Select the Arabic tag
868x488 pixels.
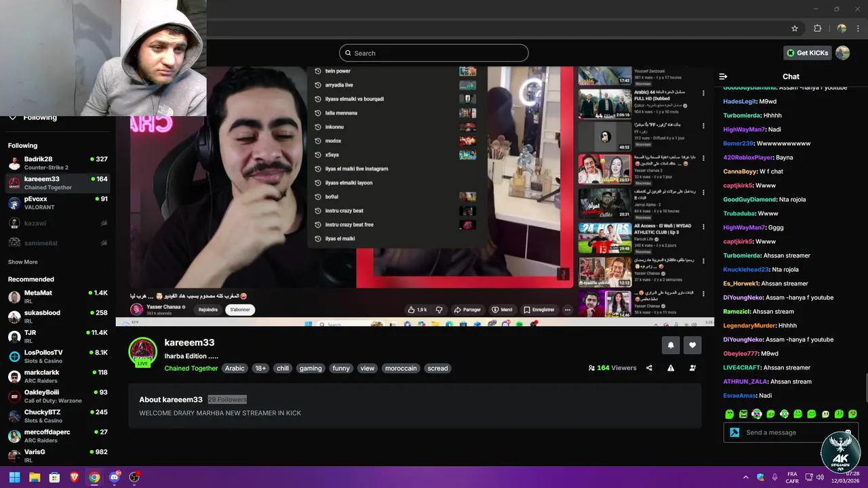click(x=235, y=368)
